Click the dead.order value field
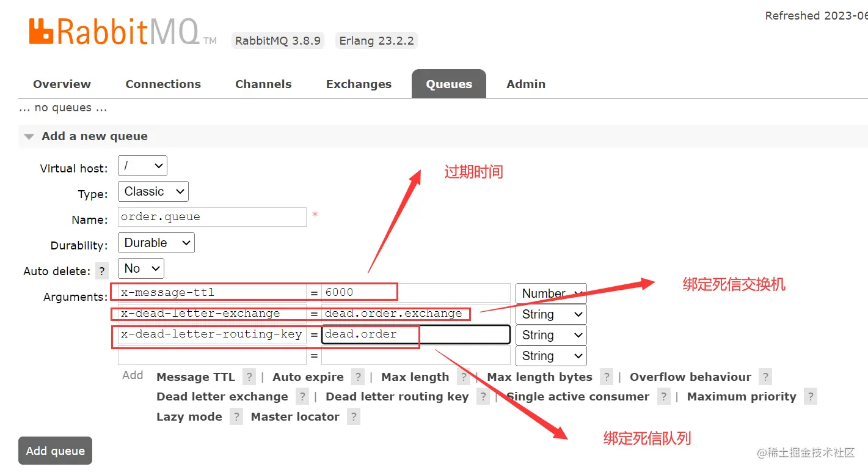This screenshot has width=868, height=472. 415,334
